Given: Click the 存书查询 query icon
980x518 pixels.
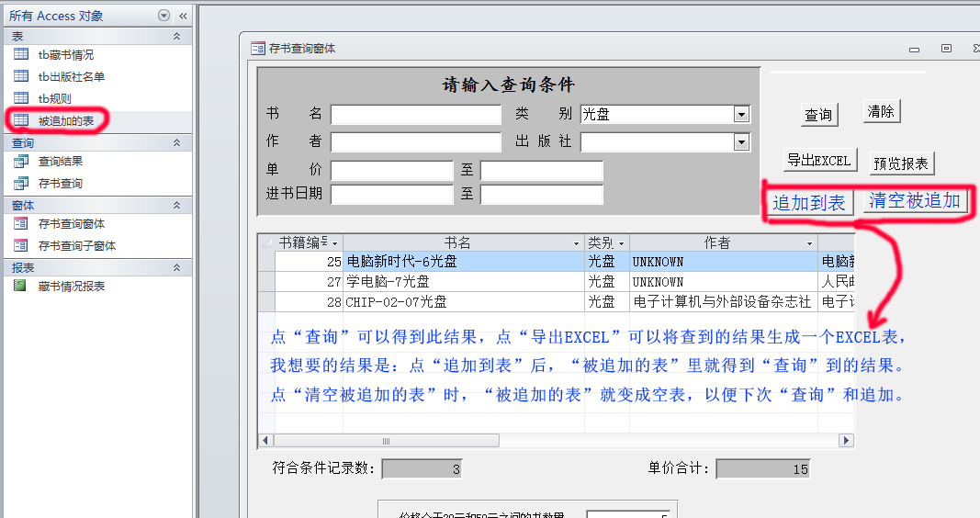Looking at the screenshot, I should [x=21, y=183].
